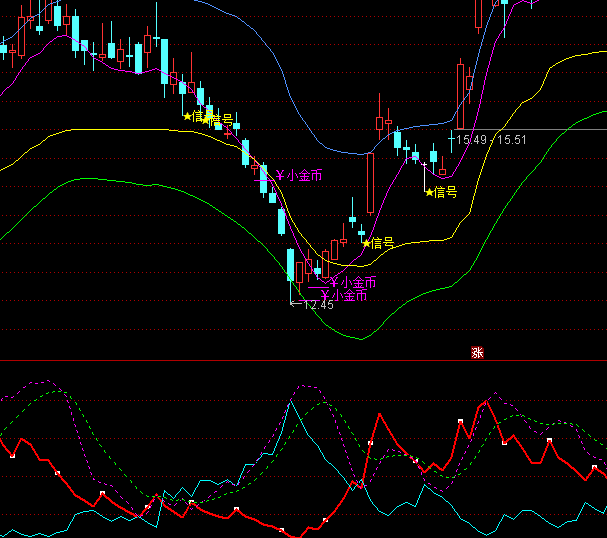
Task: Select the lowest 信号 star on the yellow band
Action: click(x=377, y=243)
